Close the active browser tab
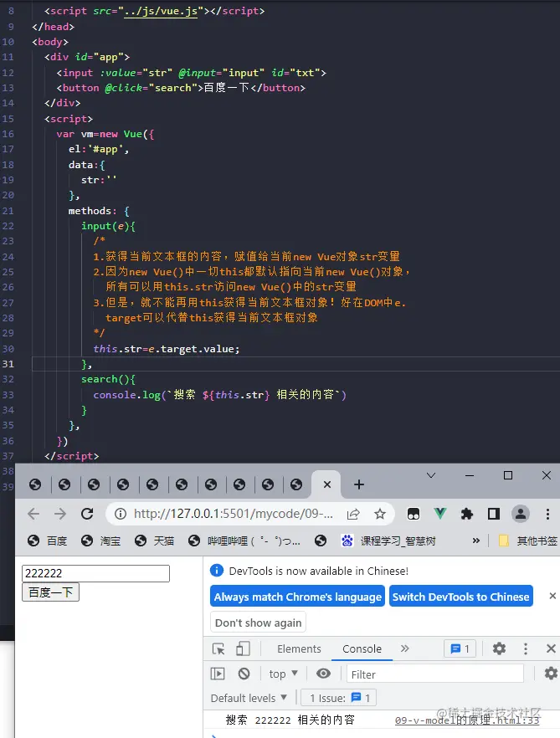 327,484
